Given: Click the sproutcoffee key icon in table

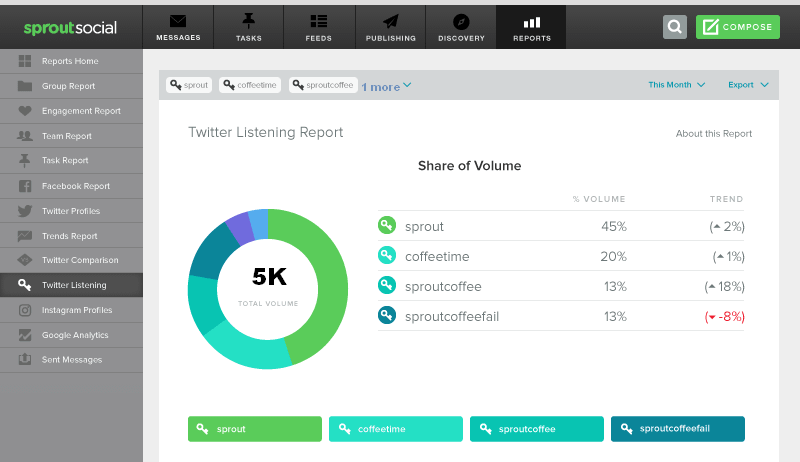Looking at the screenshot, I should pyautogui.click(x=387, y=286).
